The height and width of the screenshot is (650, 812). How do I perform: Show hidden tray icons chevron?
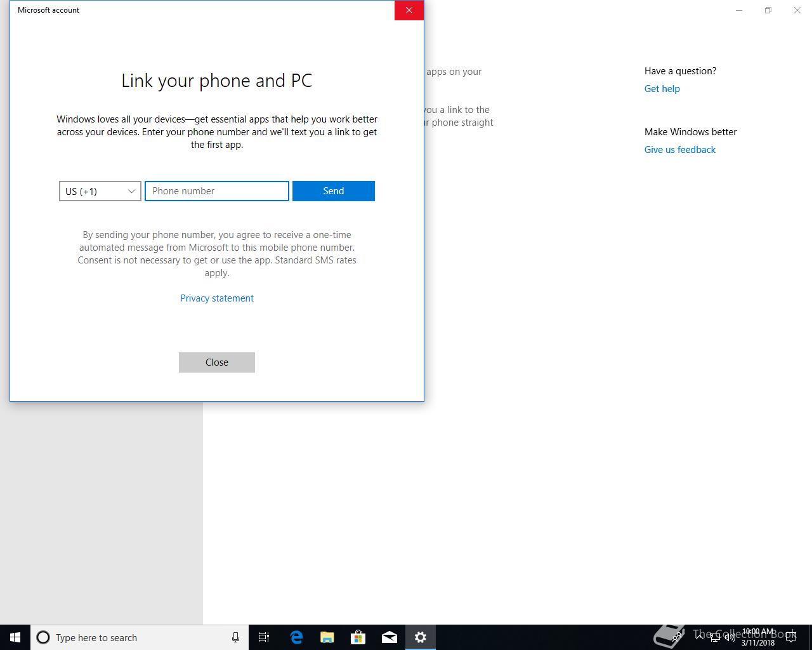point(700,637)
